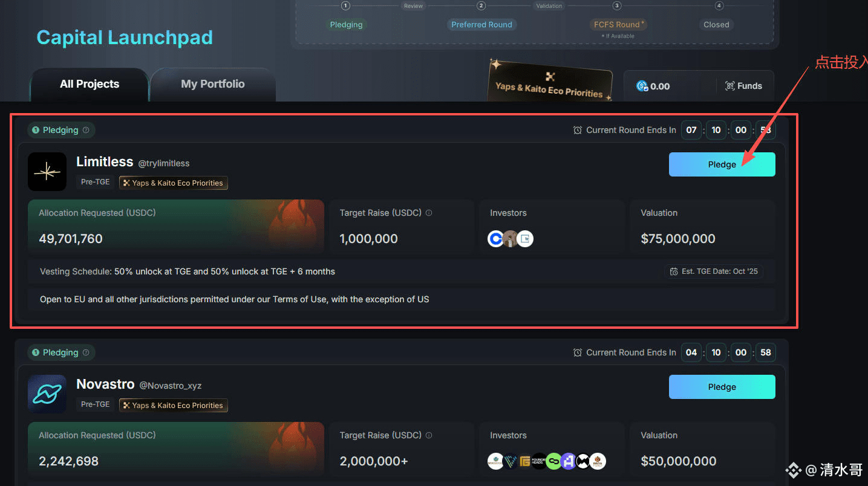Pledge to the Limitless project
This screenshot has height=486, width=868.
pyautogui.click(x=722, y=164)
